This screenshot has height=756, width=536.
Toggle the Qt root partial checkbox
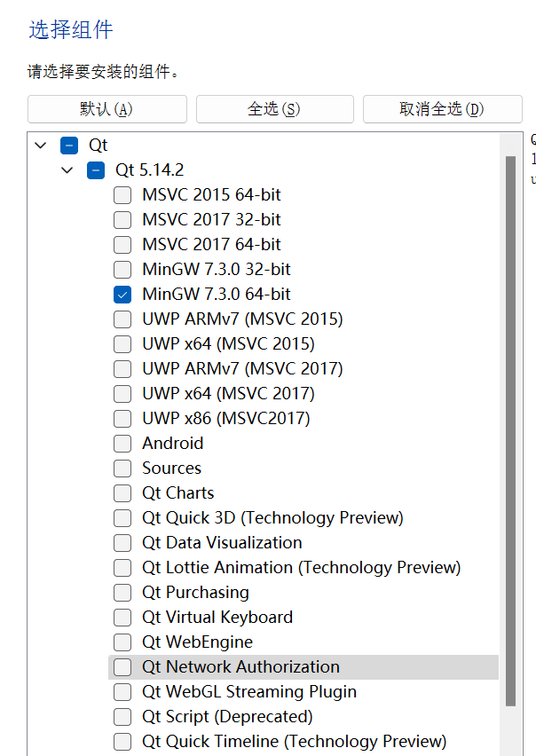coord(69,146)
